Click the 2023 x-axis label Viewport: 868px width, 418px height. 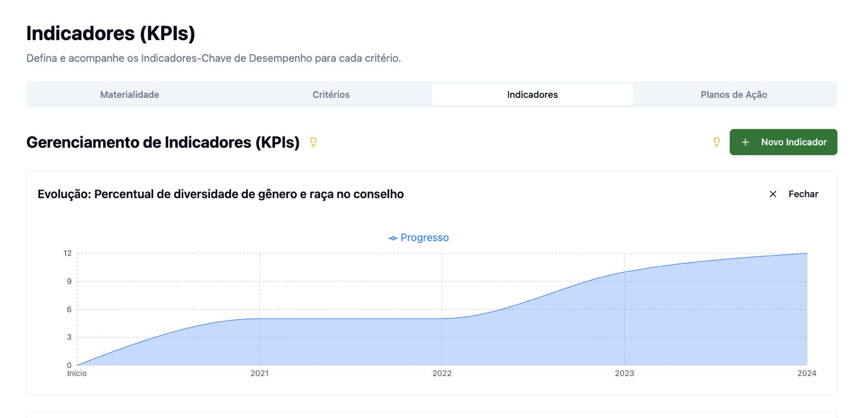[624, 373]
